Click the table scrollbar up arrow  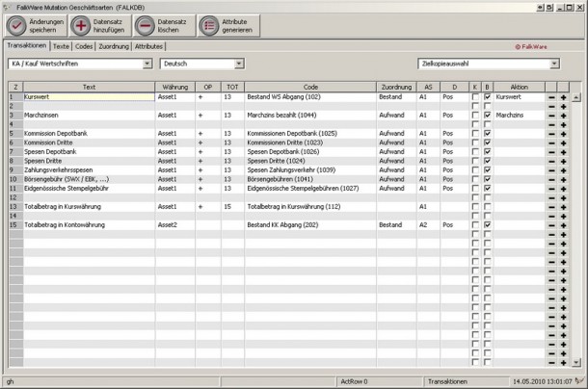576,97
